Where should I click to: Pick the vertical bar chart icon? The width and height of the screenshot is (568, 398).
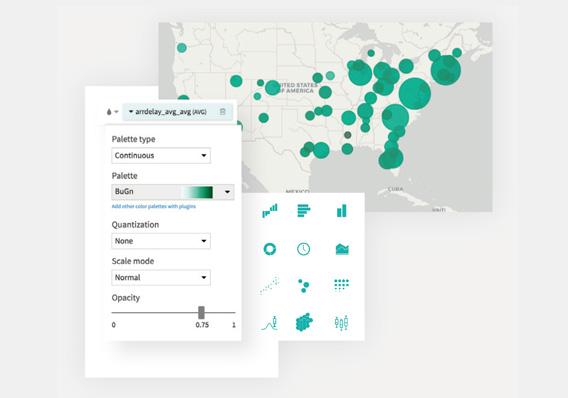(x=342, y=211)
